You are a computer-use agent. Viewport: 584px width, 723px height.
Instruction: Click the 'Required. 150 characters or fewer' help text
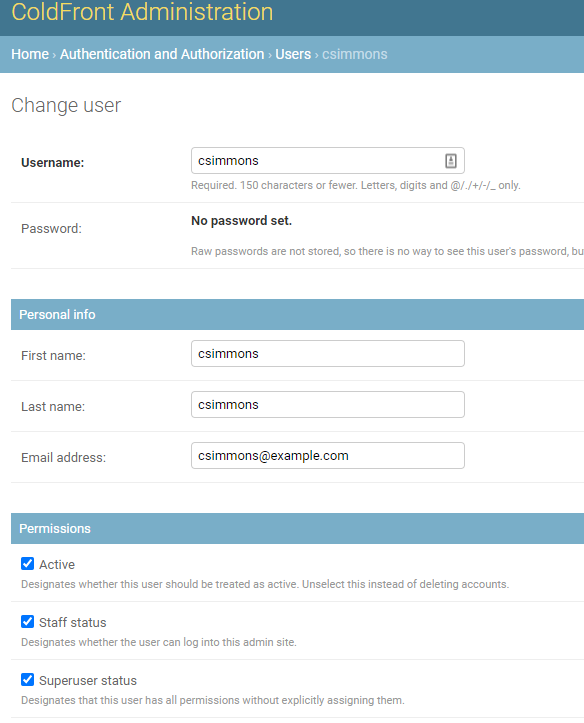(x=356, y=185)
